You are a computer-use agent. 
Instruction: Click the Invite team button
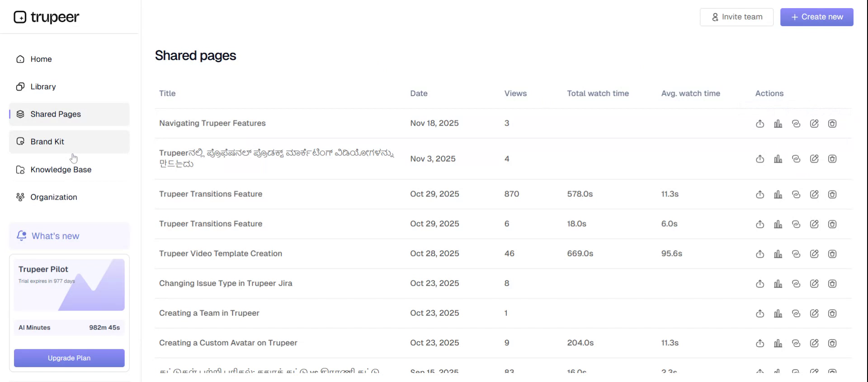(x=736, y=17)
